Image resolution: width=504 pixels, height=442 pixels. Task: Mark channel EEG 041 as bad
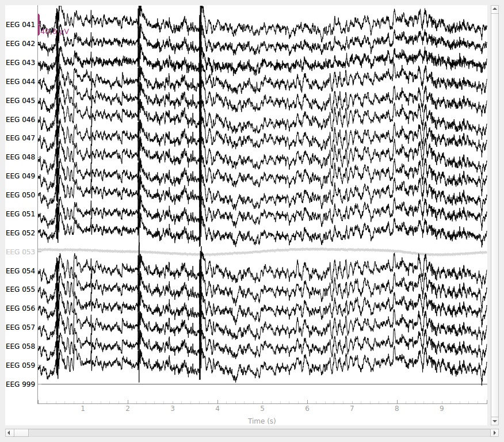click(x=20, y=25)
